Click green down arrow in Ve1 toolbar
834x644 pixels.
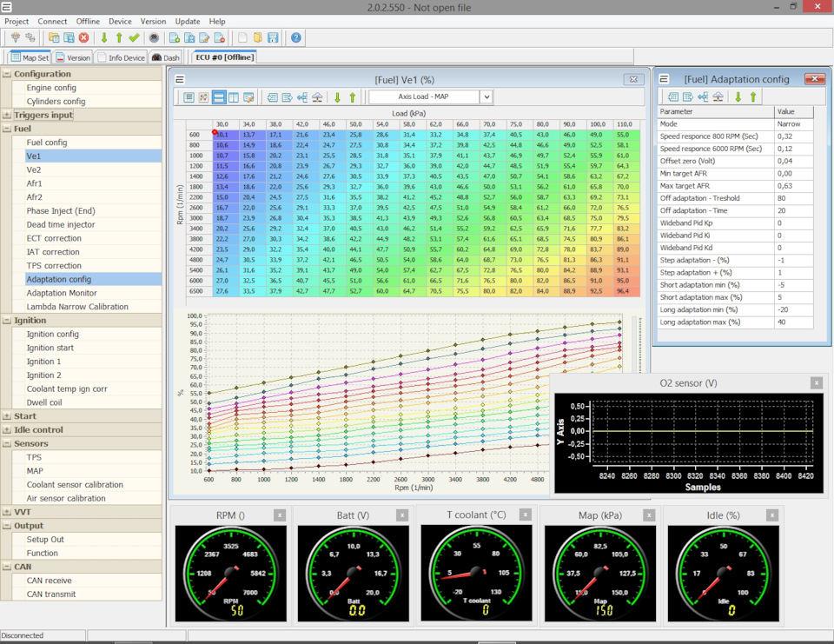[337, 97]
